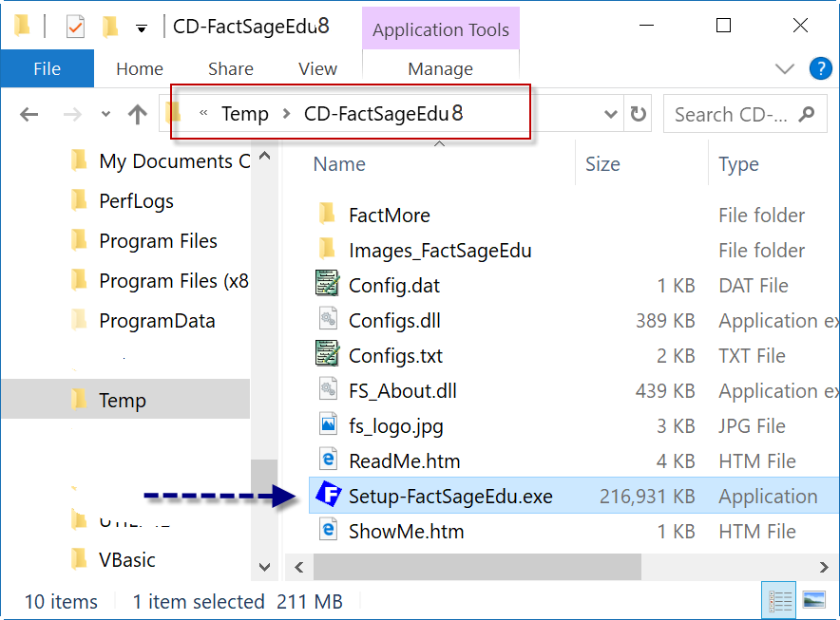Expand hidden path segments with the double chevron
Viewport: 840px width, 620px height.
[x=203, y=114]
